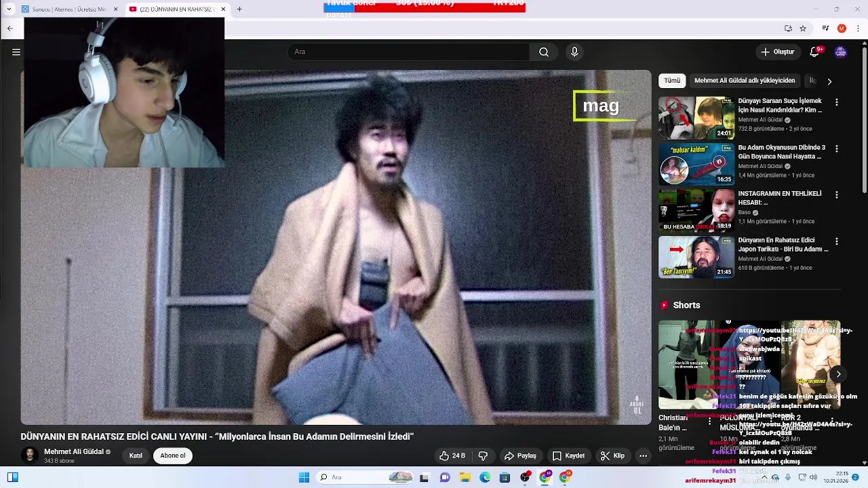Click the Abone ol subscribe button
The width and height of the screenshot is (868, 488).
[x=173, y=456]
